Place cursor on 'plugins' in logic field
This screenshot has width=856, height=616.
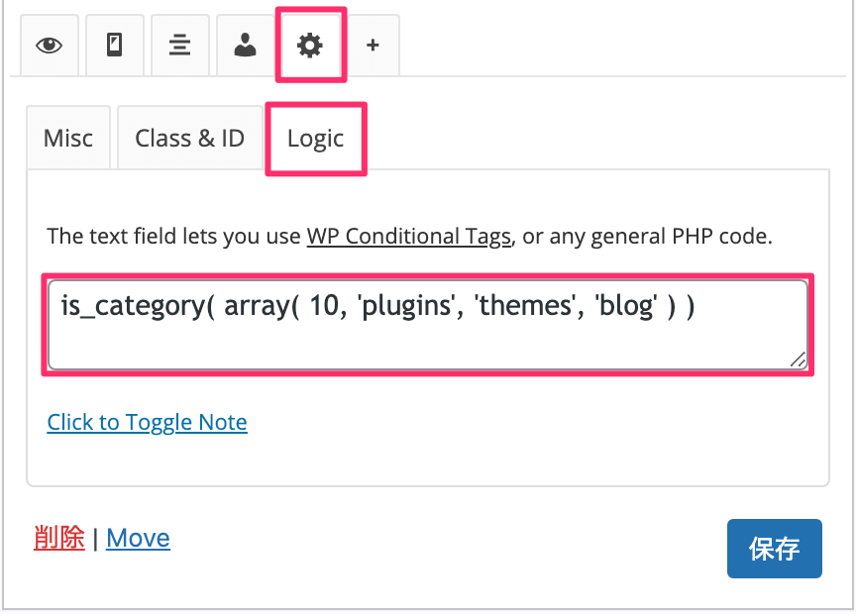[406, 306]
